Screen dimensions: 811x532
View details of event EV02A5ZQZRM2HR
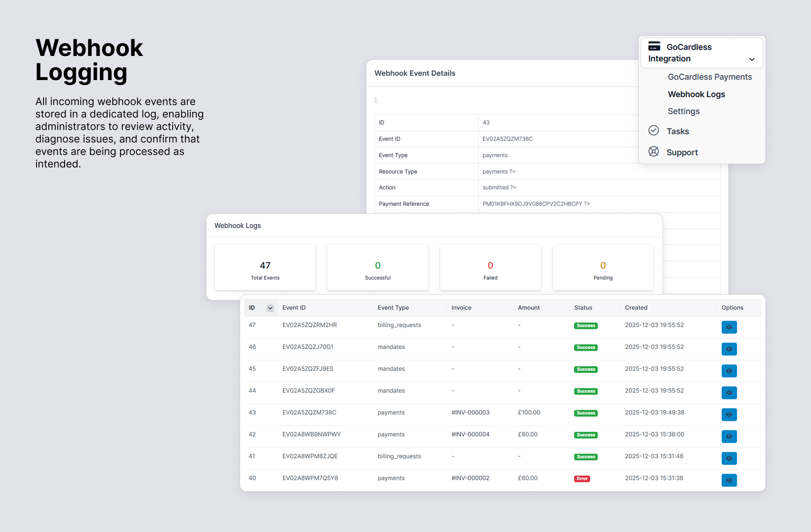coord(729,327)
